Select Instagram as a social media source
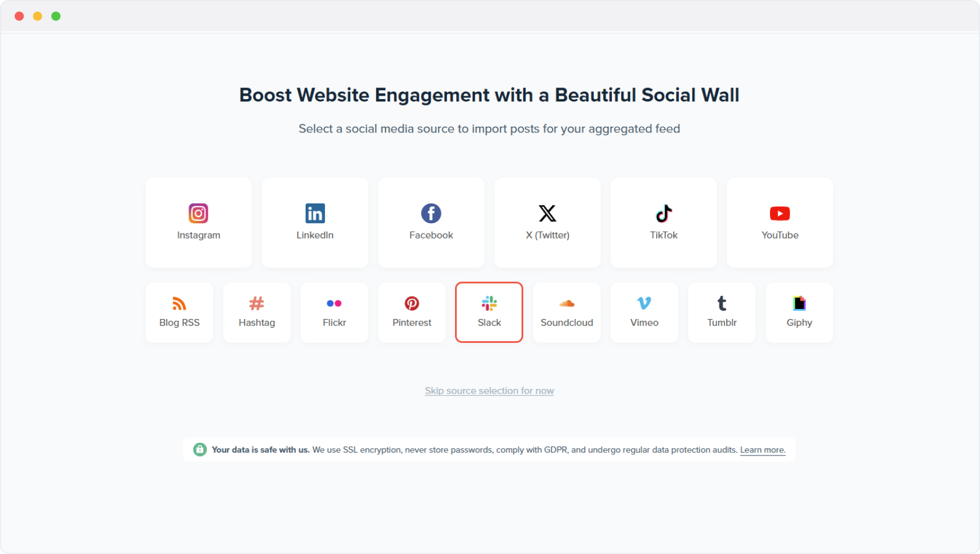Image resolution: width=980 pixels, height=554 pixels. click(198, 223)
